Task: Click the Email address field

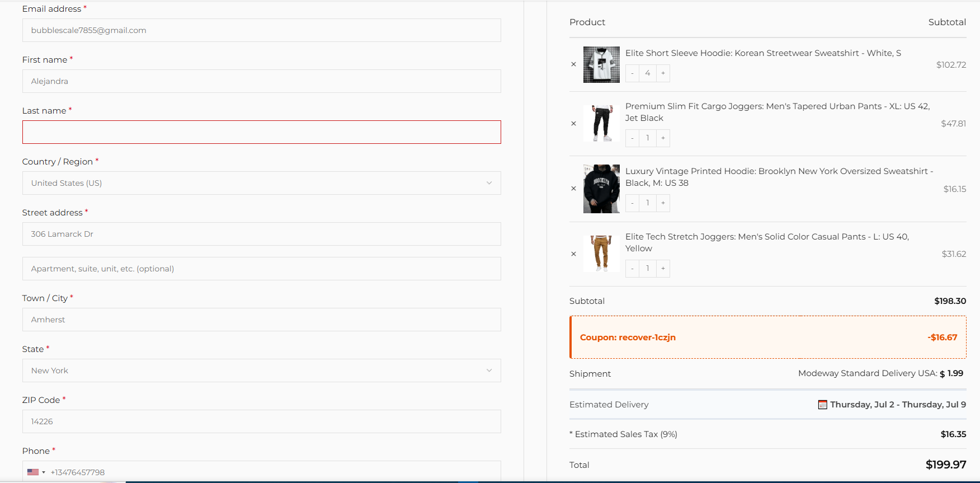Action: 261,30
